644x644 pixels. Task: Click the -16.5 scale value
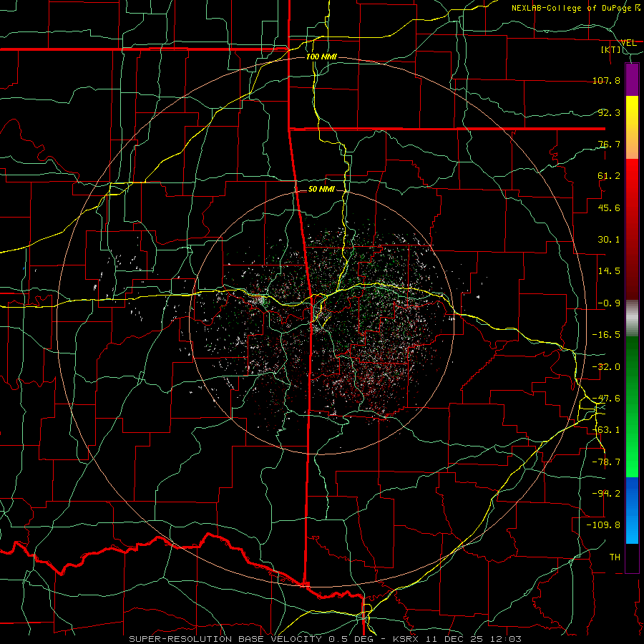tap(606, 335)
